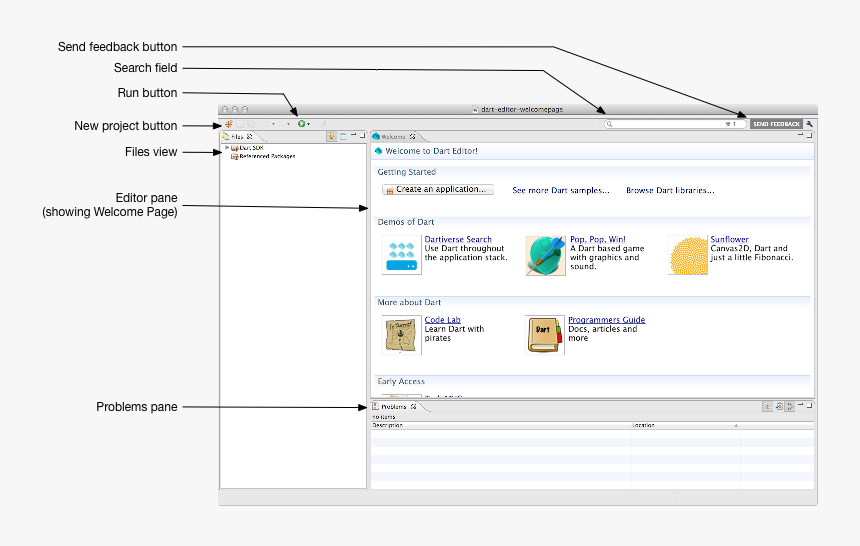
Task: Click the Code Lab pirate map thumbnail
Action: click(401, 335)
